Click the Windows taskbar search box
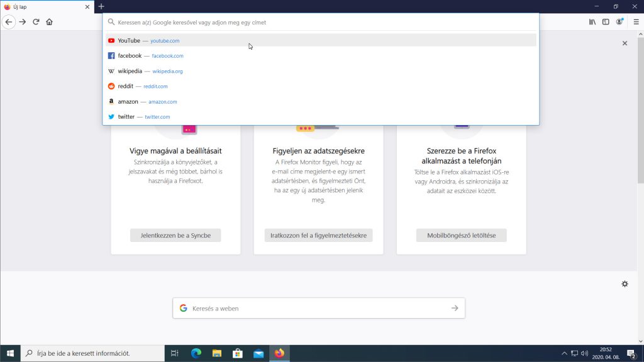The height and width of the screenshot is (362, 644). click(92, 353)
